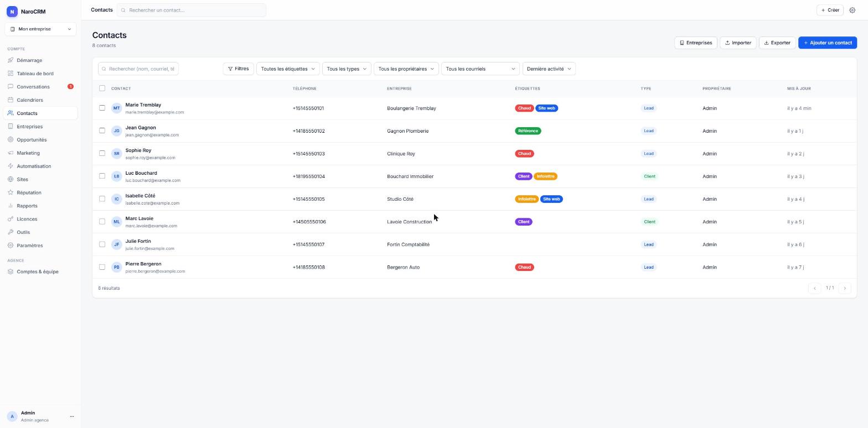
Task: Check the Pierre Bergeron row checkbox
Action: (x=102, y=267)
